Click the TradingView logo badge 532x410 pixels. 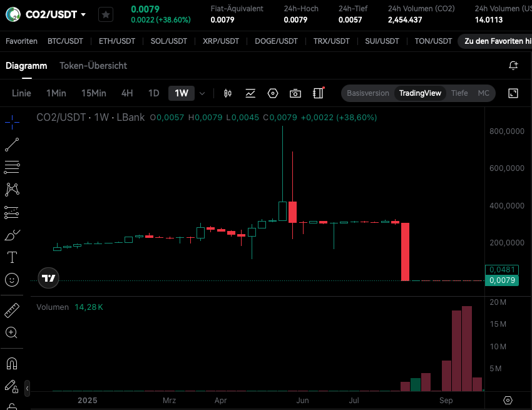(49, 278)
